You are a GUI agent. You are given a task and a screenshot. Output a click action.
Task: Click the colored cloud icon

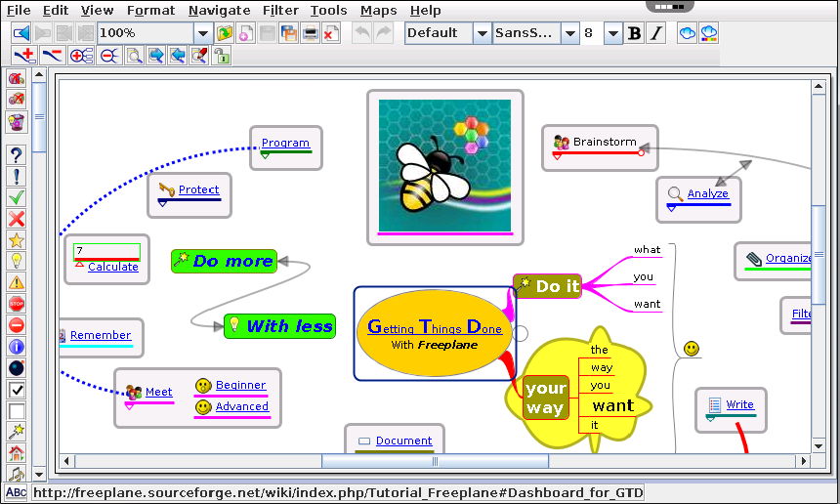click(708, 33)
